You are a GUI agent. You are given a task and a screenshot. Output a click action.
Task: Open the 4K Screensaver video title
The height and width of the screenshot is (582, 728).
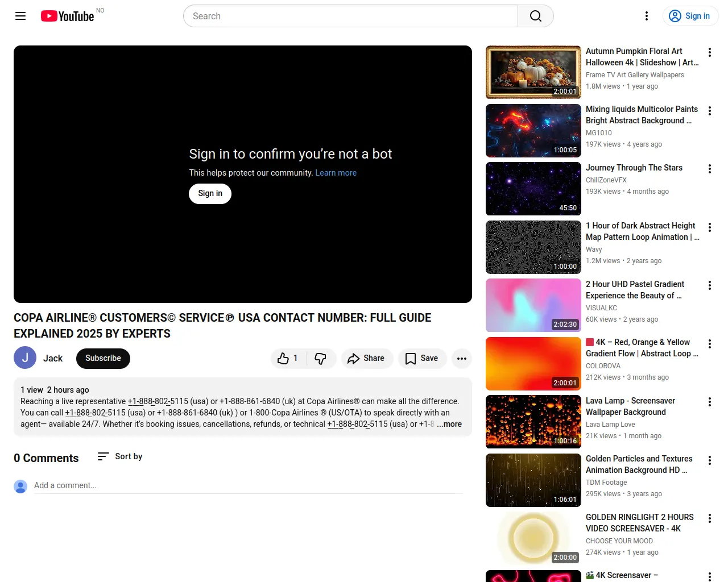coord(622,575)
